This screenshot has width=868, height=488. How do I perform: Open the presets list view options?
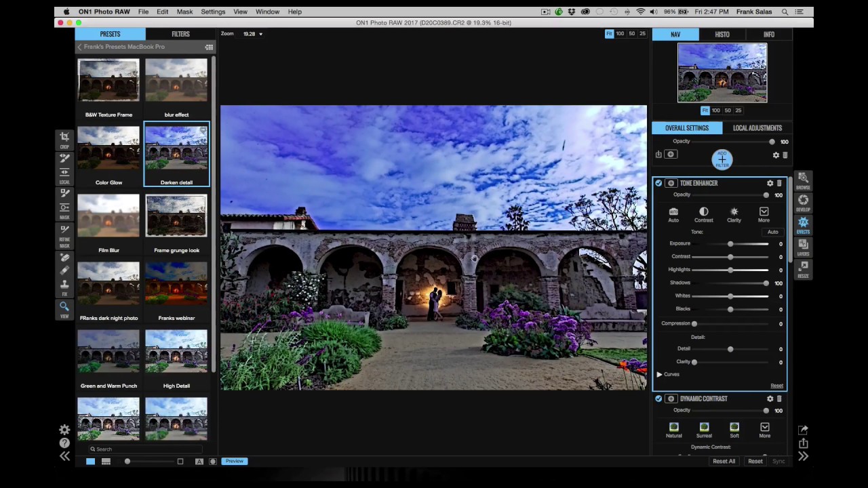pos(209,47)
